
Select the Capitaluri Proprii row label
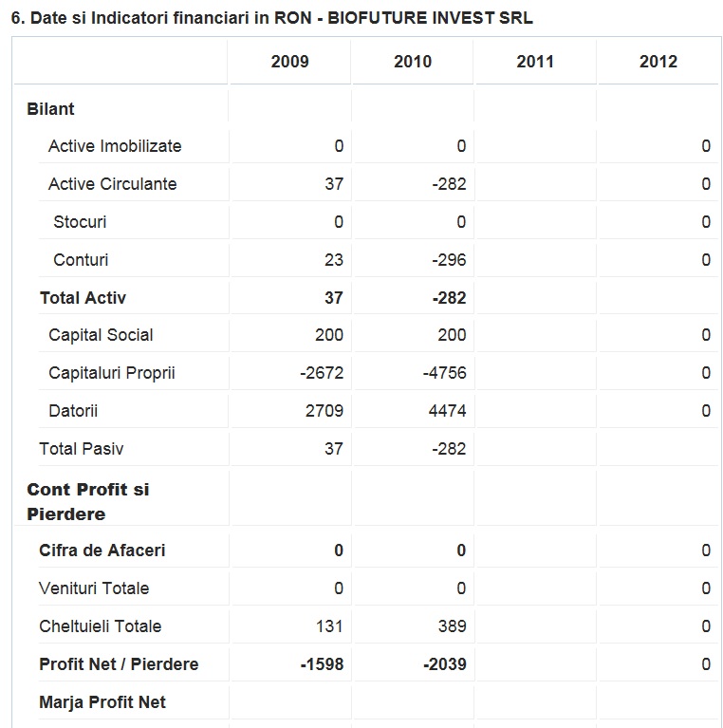pos(112,373)
